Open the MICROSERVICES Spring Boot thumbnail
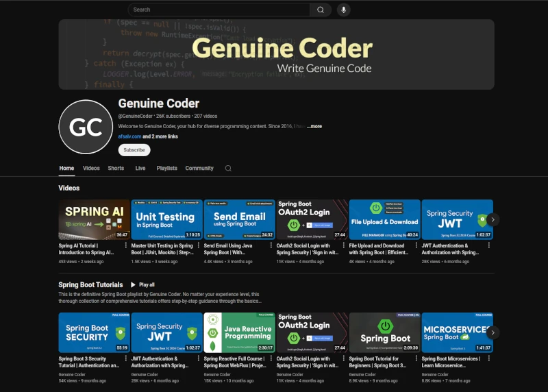The width and height of the screenshot is (548, 392). (457, 332)
